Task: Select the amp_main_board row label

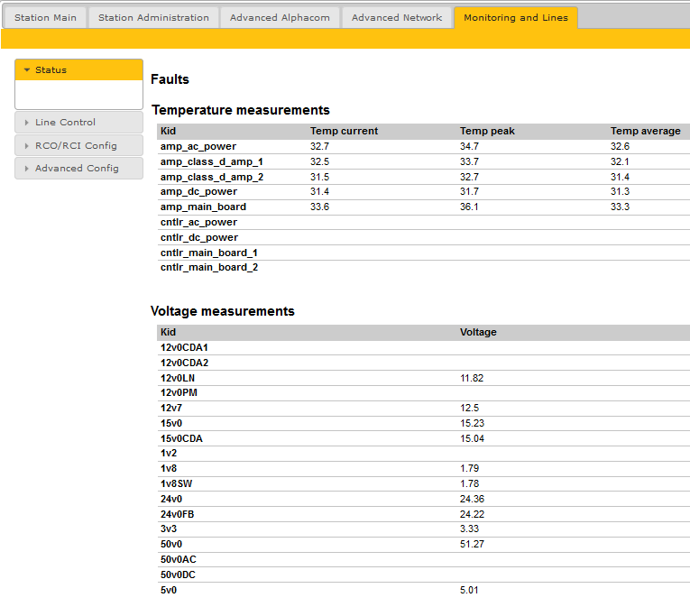Action: (203, 207)
